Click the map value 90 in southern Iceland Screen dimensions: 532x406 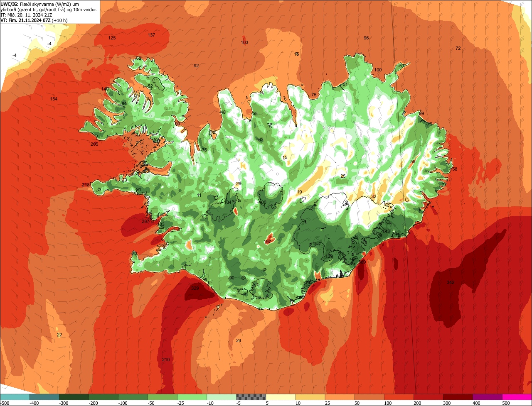[232, 278]
